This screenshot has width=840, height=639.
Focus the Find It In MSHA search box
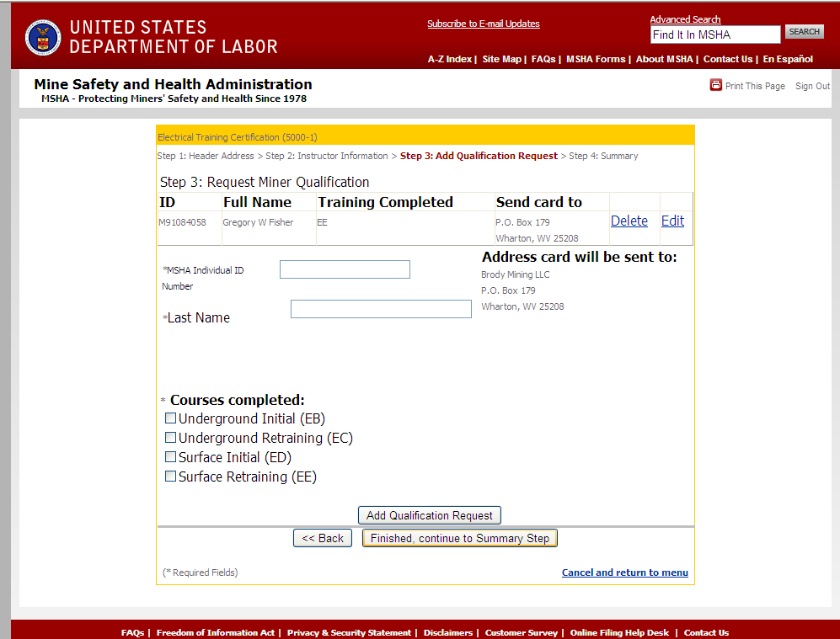715,35
